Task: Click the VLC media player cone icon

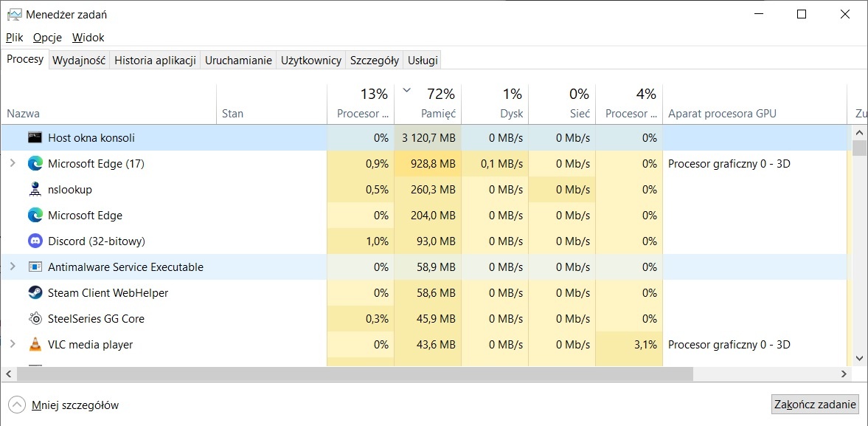Action: point(35,344)
